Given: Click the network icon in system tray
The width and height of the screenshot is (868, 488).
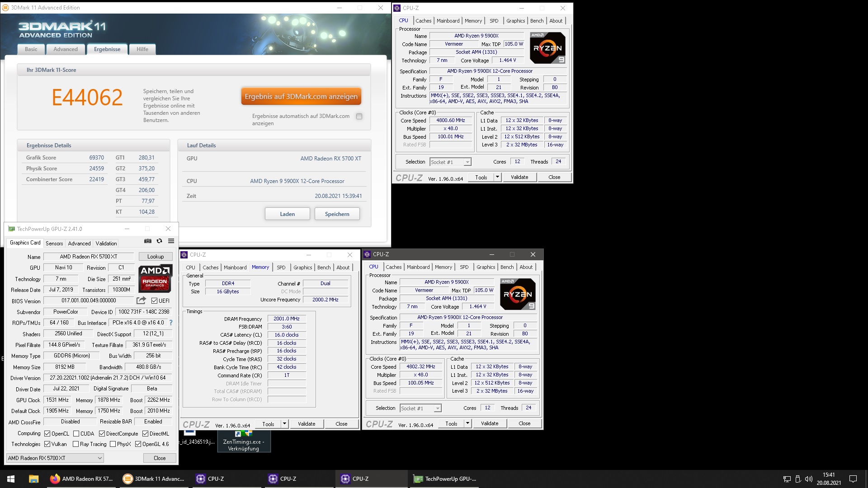Looking at the screenshot, I should point(787,479).
